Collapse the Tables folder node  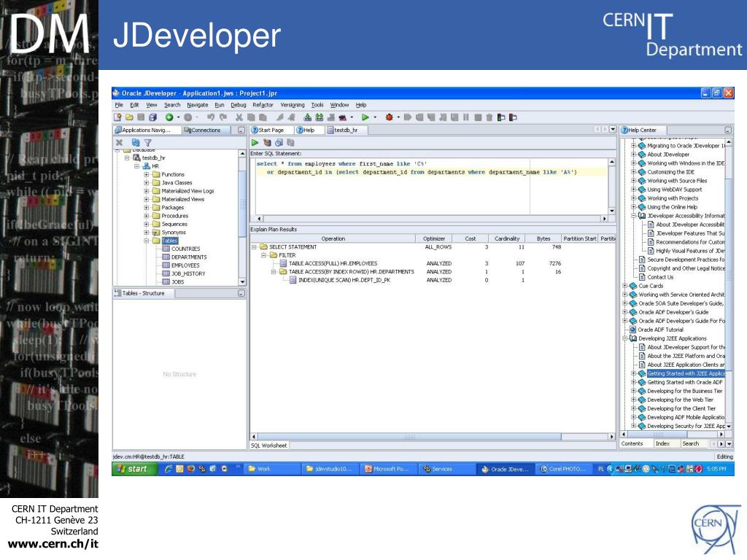[146, 241]
